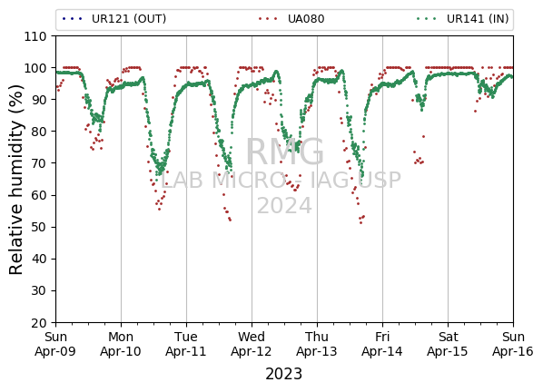Click the 2023 x-axis title
Viewport: 543px width, 392px height.
283,374
